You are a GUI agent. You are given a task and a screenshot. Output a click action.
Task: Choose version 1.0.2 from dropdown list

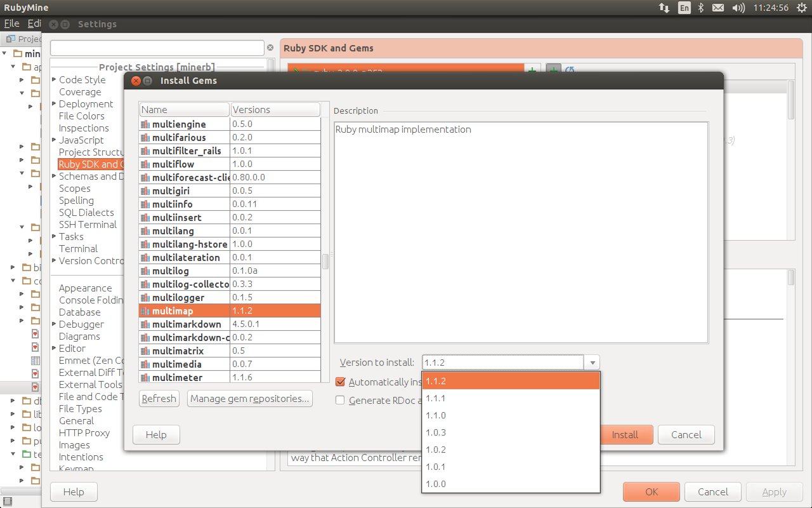[x=511, y=450]
